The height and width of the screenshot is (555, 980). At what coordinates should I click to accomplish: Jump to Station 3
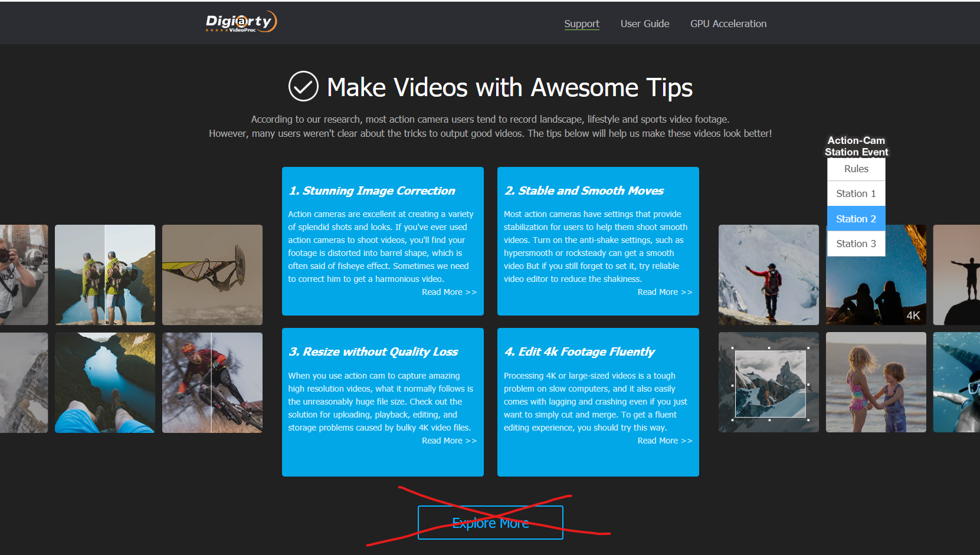(856, 244)
